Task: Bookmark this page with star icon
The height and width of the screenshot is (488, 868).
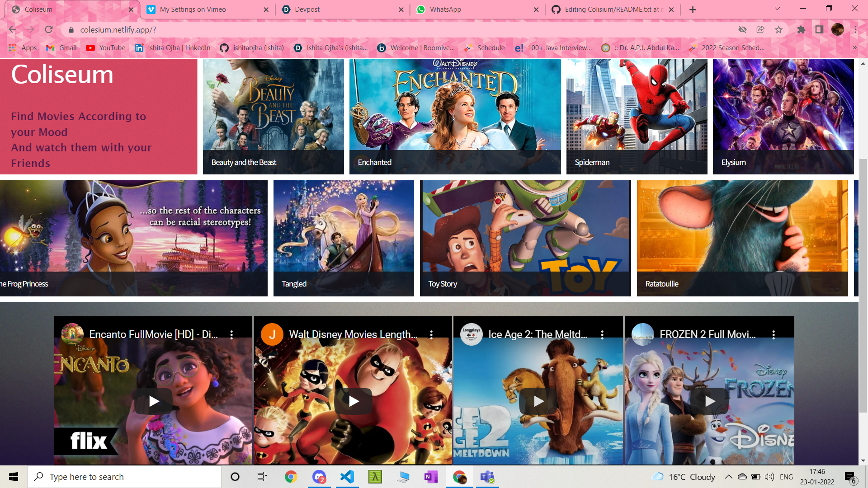Action: [x=778, y=30]
